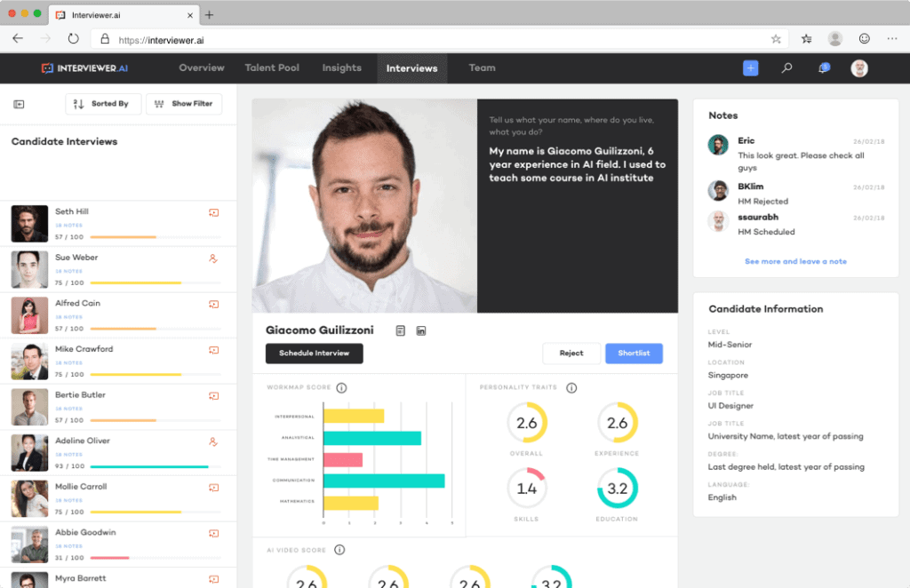Switch to the Talent Pool section
The width and height of the screenshot is (910, 588).
point(272,68)
